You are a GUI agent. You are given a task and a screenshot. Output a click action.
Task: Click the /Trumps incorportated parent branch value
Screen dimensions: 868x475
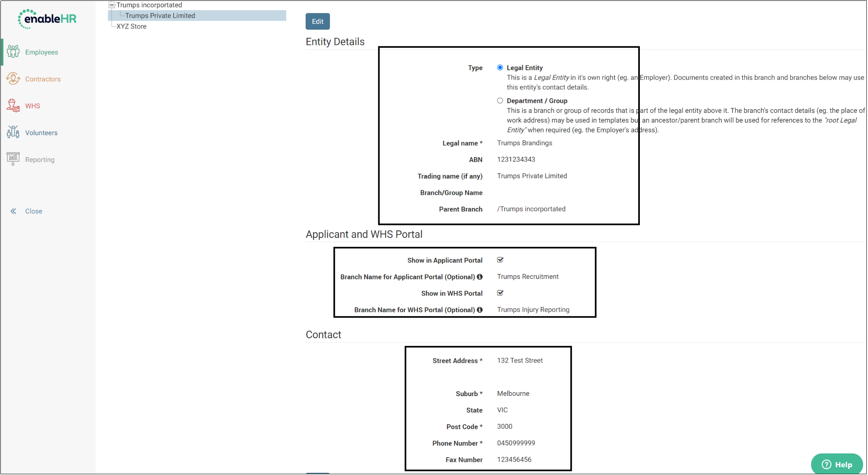pyautogui.click(x=531, y=209)
